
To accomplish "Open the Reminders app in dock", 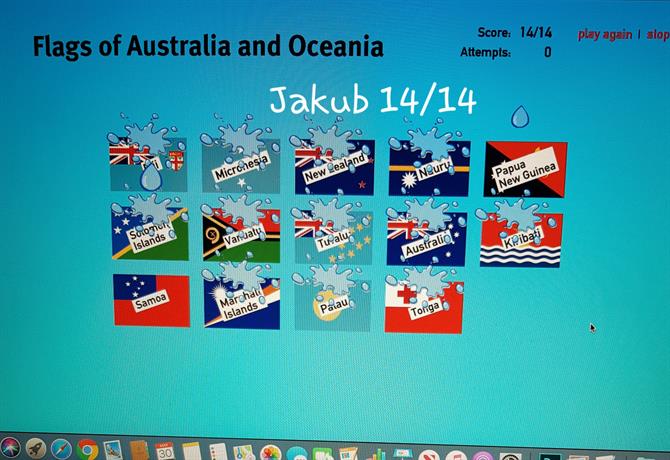I will click(x=218, y=452).
